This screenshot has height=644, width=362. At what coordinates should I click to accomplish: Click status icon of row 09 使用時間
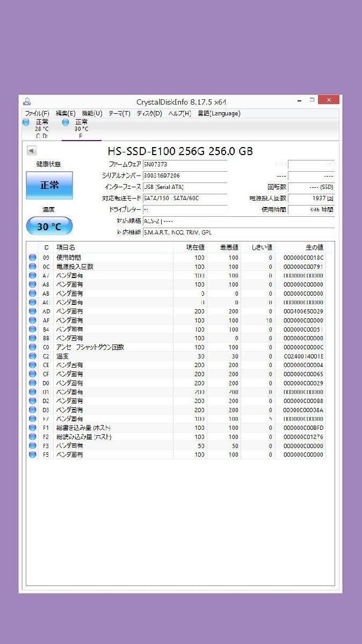coord(33,258)
